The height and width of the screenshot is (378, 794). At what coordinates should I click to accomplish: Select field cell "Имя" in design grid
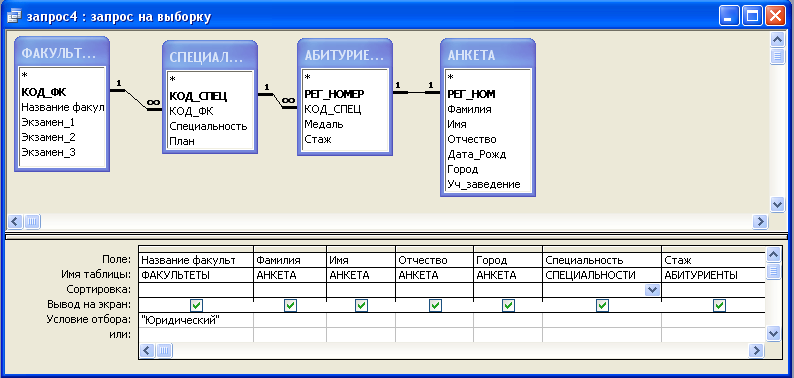(361, 260)
